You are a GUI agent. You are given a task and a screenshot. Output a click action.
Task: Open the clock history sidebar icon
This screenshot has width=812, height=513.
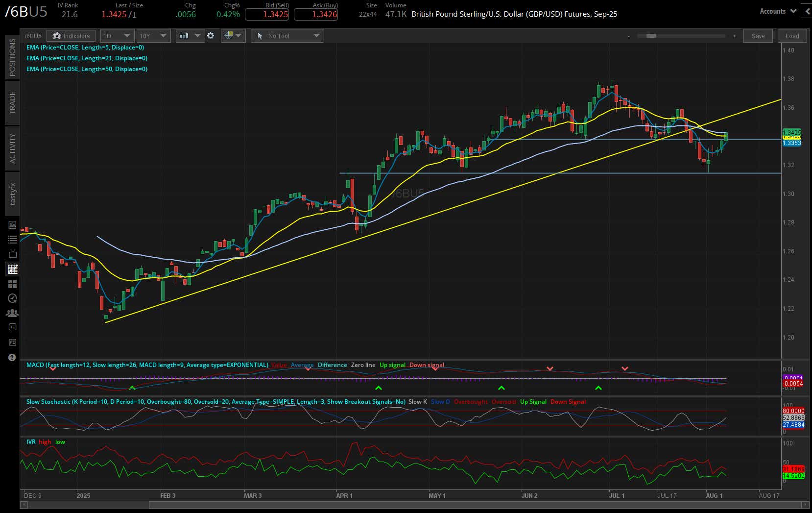click(x=12, y=298)
